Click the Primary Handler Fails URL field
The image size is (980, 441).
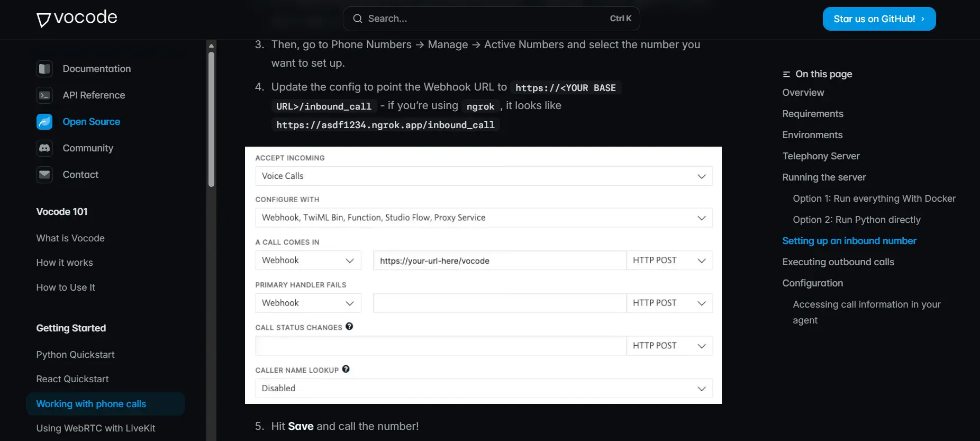coord(500,303)
